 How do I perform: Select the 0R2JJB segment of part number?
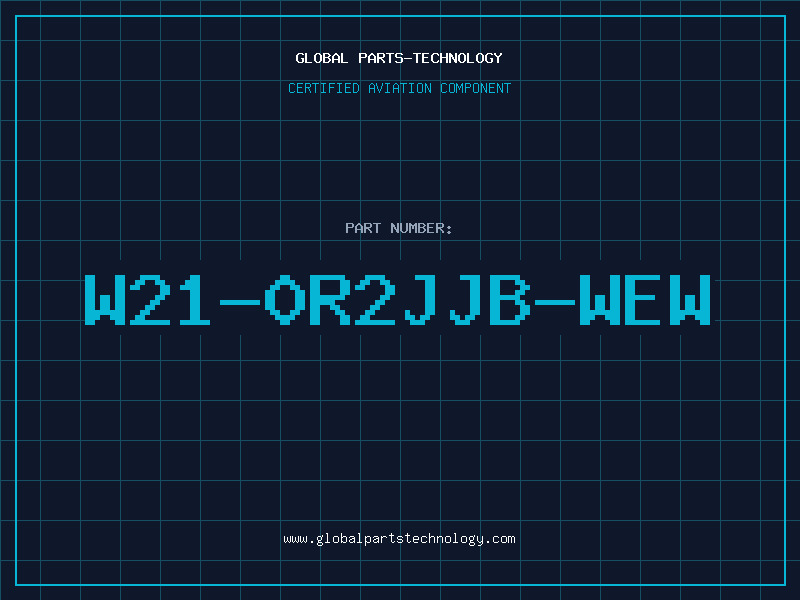click(x=397, y=299)
